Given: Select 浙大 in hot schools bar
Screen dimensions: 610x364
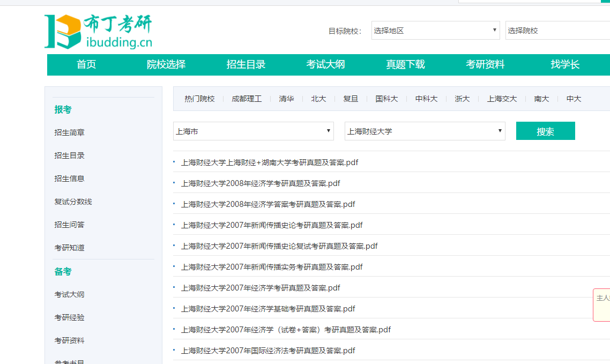Looking at the screenshot, I should pyautogui.click(x=462, y=99).
